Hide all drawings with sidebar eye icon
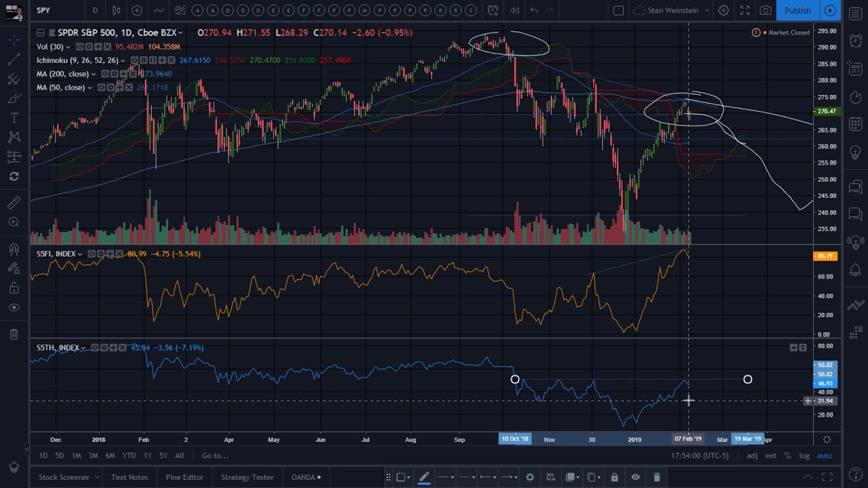868x488 pixels. [14, 308]
